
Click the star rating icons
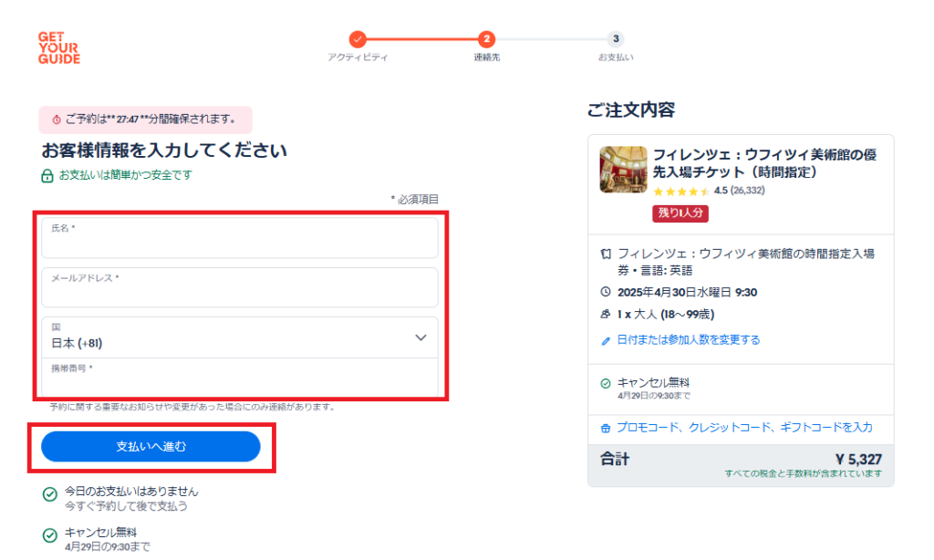coord(680,192)
